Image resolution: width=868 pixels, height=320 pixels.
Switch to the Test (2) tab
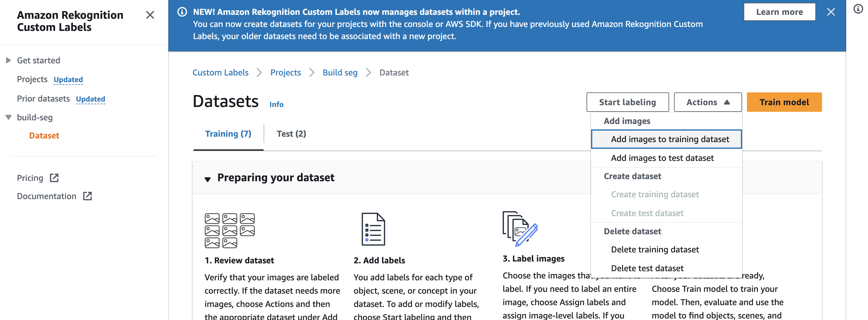(x=291, y=134)
